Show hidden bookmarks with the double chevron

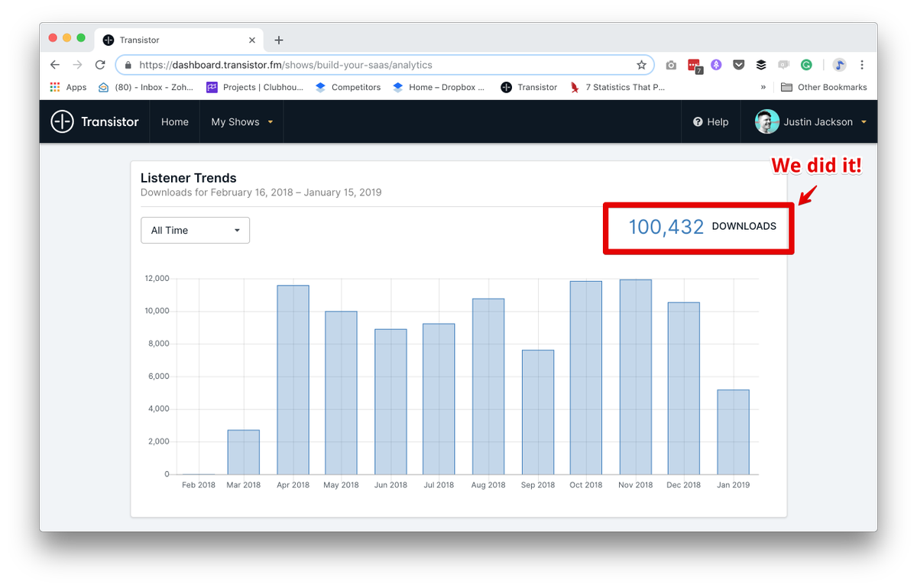coord(763,87)
